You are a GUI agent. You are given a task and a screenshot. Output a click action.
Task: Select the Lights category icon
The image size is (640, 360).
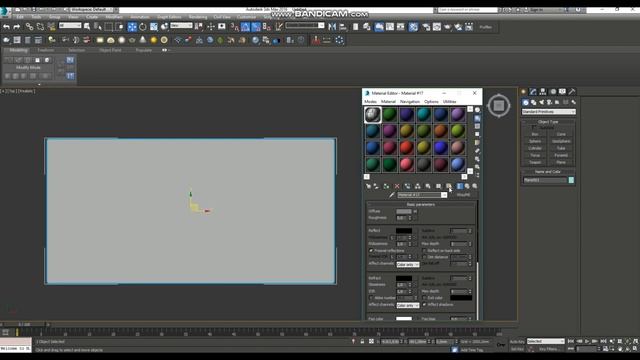(541, 102)
